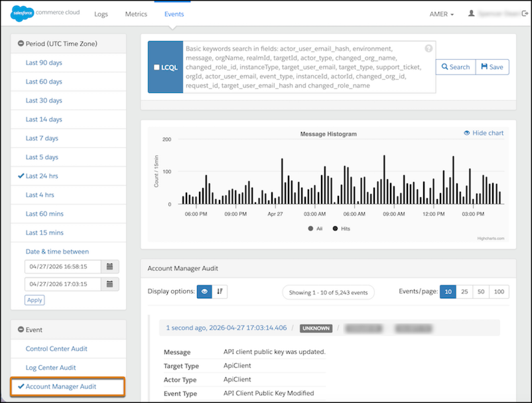This screenshot has width=532, height=403.
Task: Click the user profile icon
Action: pos(471,13)
